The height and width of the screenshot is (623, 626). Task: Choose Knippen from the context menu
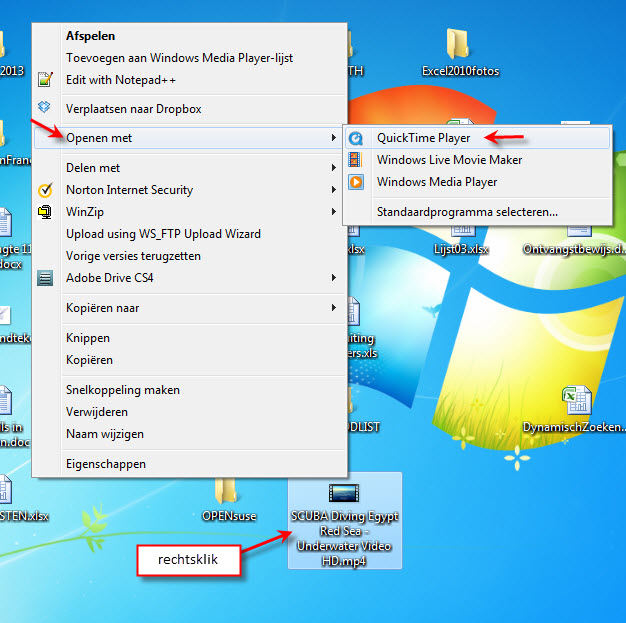click(x=190, y=338)
